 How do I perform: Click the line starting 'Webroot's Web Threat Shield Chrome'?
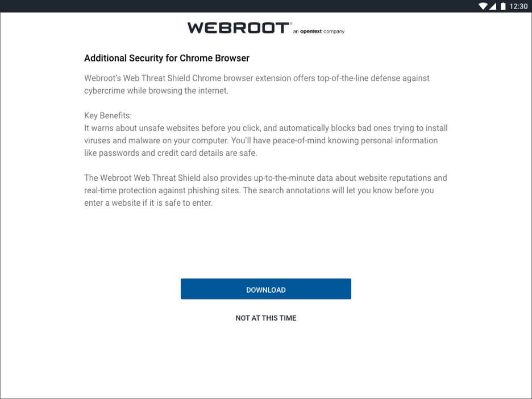point(257,78)
